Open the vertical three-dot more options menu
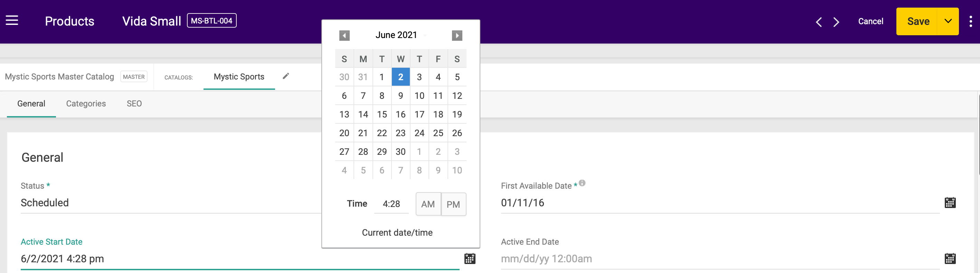Screen dimensions: 980x273 click(x=970, y=21)
